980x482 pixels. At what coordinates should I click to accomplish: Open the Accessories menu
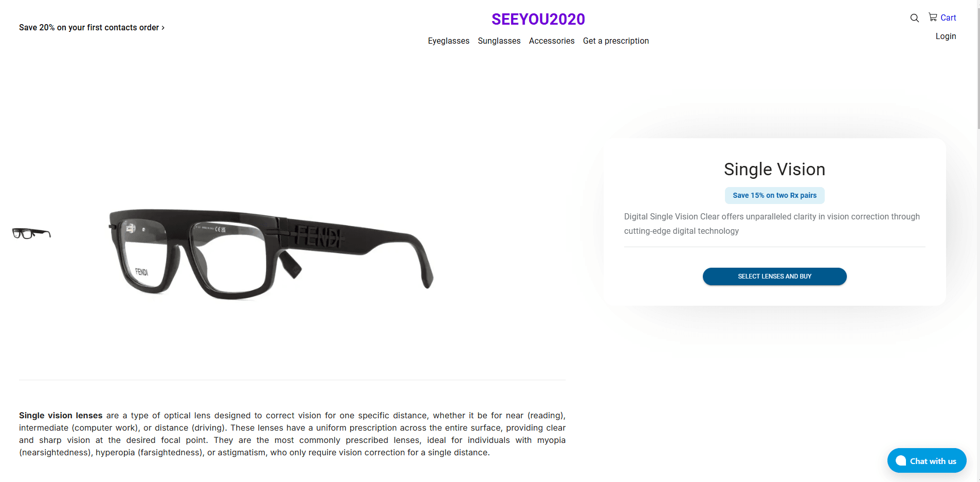[x=552, y=41]
